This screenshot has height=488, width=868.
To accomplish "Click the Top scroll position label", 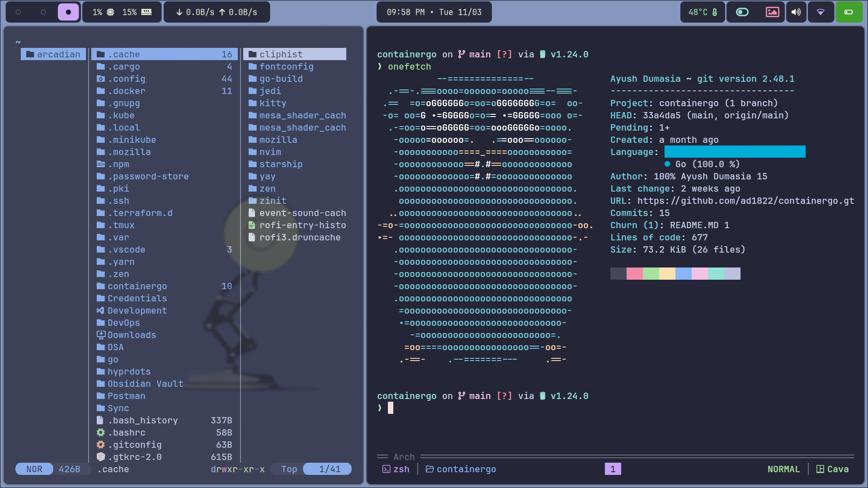I will click(289, 469).
